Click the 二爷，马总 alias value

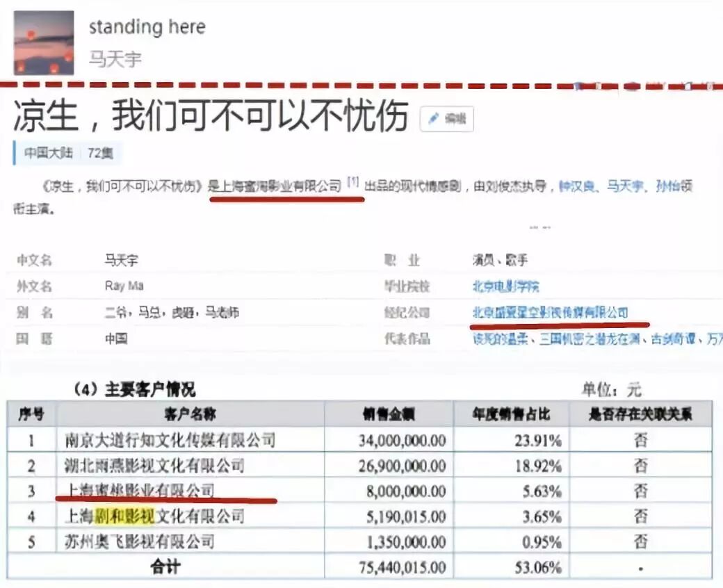click(x=172, y=313)
